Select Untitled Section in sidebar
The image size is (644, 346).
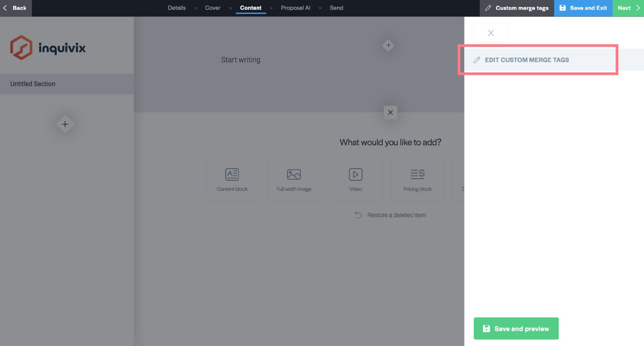[33, 84]
